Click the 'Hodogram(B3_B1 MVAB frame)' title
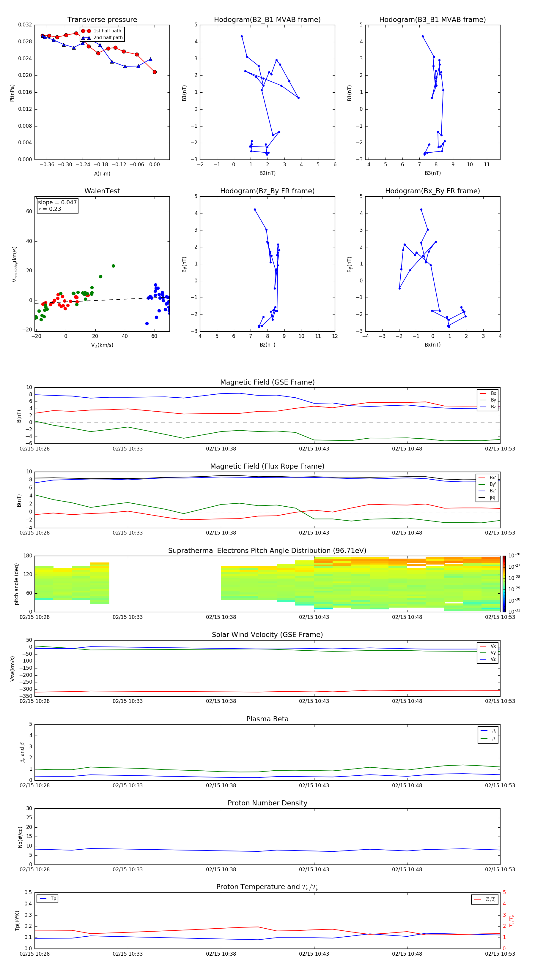Image resolution: width=535 pixels, height=980 pixels. click(432, 20)
